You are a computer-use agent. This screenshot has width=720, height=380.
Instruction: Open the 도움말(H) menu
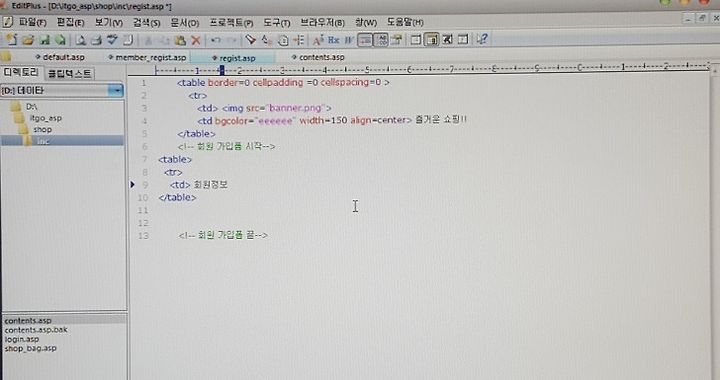coord(405,22)
